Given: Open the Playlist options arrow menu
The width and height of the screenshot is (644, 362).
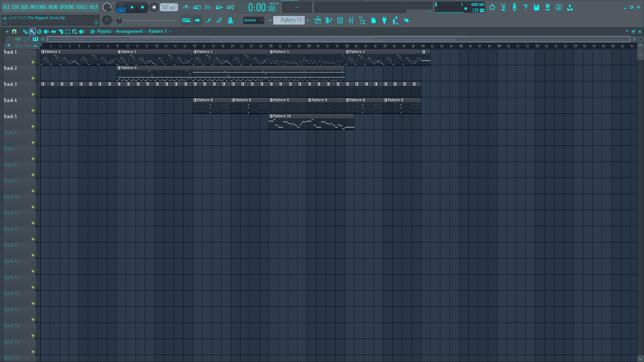Looking at the screenshot, I should 7,32.
